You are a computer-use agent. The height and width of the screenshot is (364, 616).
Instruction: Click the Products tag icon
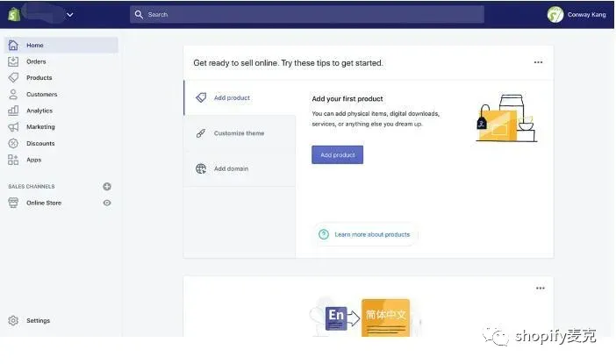tap(13, 78)
